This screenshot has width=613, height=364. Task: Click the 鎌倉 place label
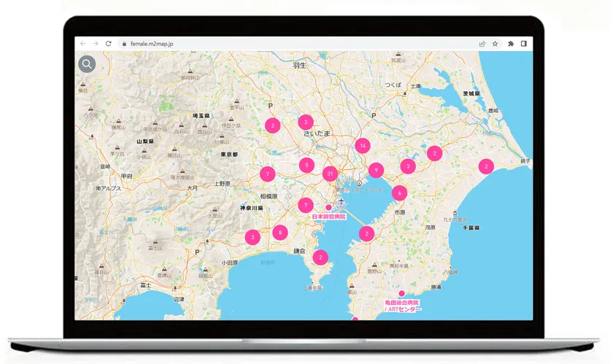tap(299, 251)
